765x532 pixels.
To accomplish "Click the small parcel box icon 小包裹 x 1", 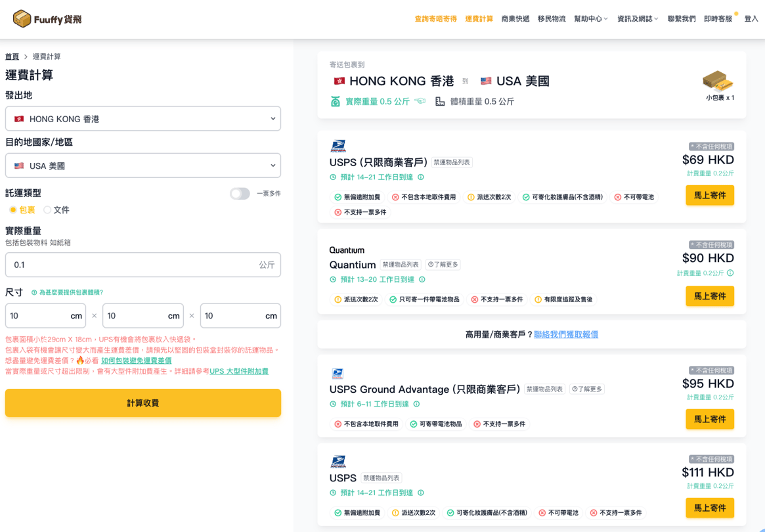I will pos(718,81).
